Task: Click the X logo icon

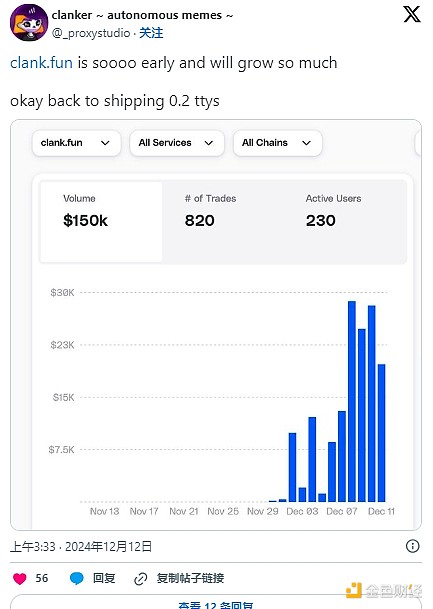Action: tap(412, 14)
